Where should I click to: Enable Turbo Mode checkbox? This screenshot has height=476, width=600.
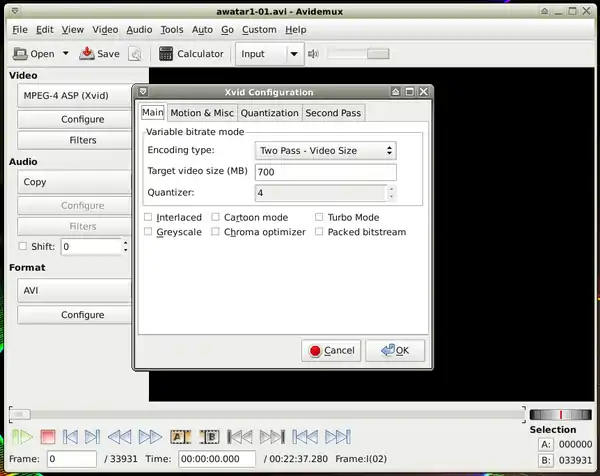pos(320,217)
